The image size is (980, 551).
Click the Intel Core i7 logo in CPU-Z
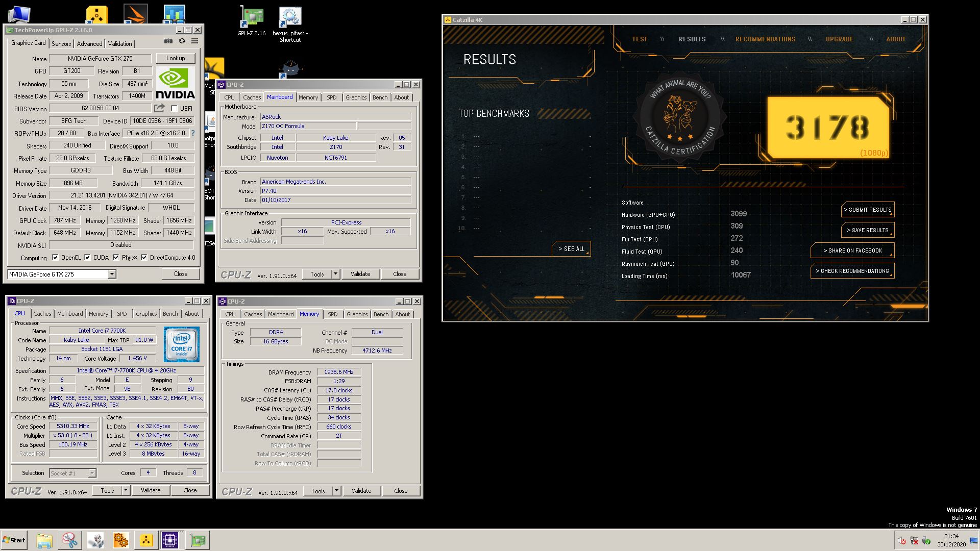click(x=182, y=345)
